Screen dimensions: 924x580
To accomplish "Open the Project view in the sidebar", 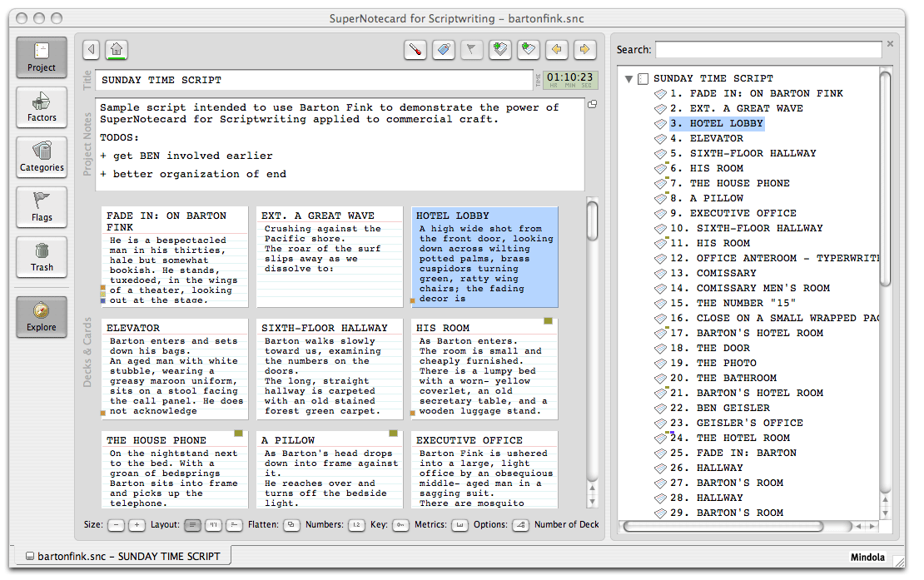I will (x=42, y=57).
